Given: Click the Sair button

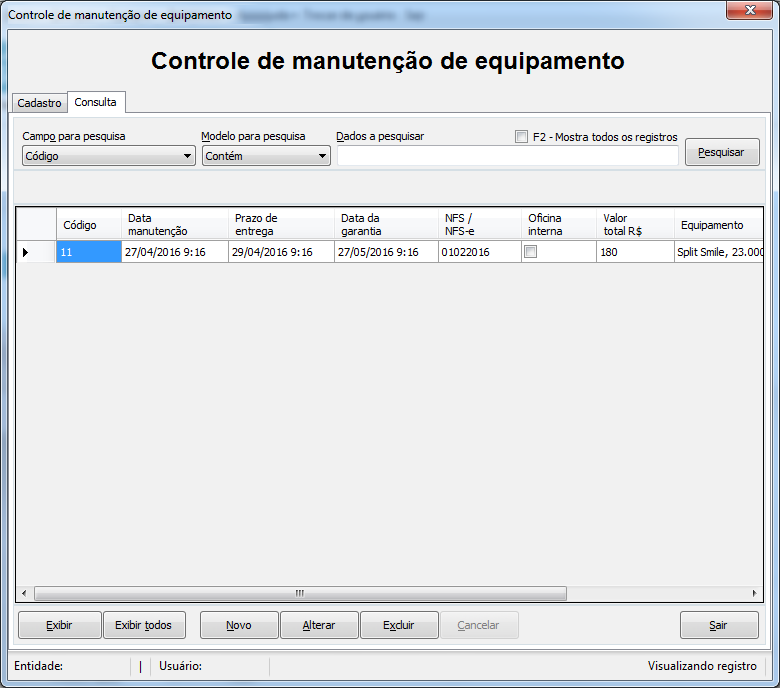Looking at the screenshot, I should [x=719, y=625].
